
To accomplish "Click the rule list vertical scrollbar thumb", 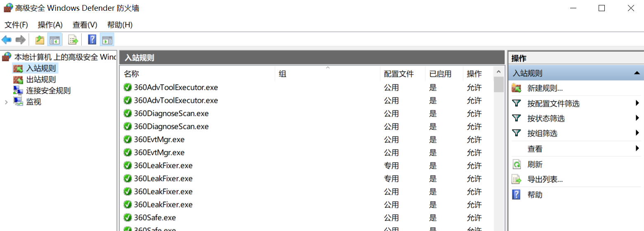I will (499, 84).
